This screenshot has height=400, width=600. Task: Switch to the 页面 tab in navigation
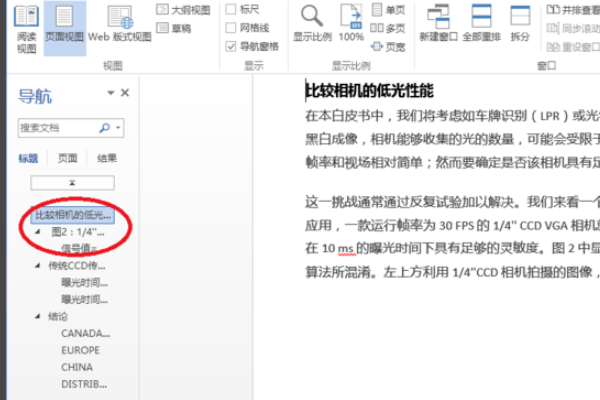click(67, 158)
